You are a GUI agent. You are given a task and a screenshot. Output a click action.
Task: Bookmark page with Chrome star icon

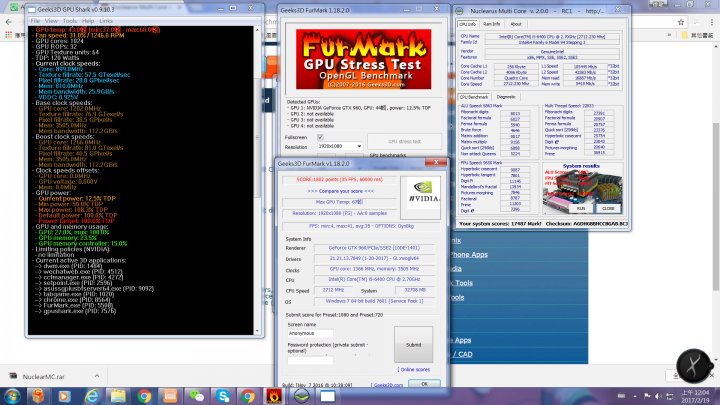tap(681, 22)
